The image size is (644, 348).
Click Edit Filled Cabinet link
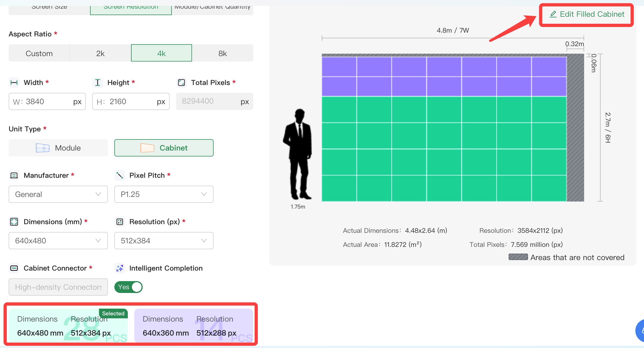pyautogui.click(x=587, y=14)
